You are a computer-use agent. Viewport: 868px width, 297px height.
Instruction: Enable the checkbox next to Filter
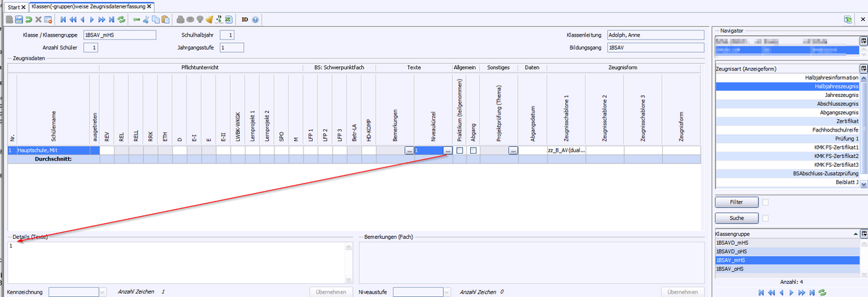click(x=766, y=202)
